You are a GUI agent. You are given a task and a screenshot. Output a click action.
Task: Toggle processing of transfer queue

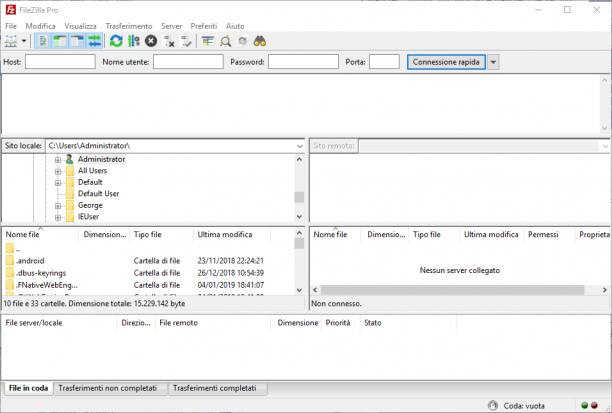tap(133, 41)
